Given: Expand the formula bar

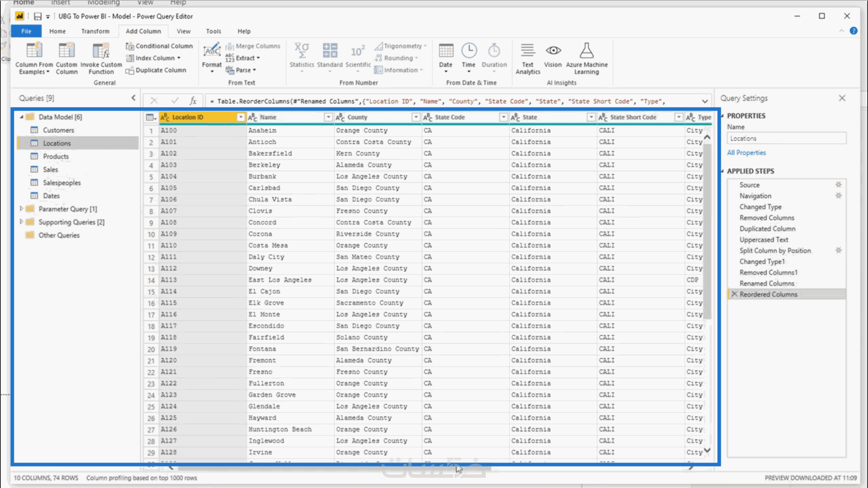Looking at the screenshot, I should coord(705,101).
